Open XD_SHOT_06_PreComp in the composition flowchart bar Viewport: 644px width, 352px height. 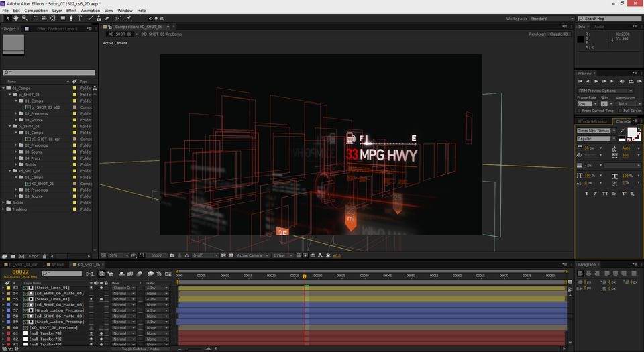tap(162, 34)
